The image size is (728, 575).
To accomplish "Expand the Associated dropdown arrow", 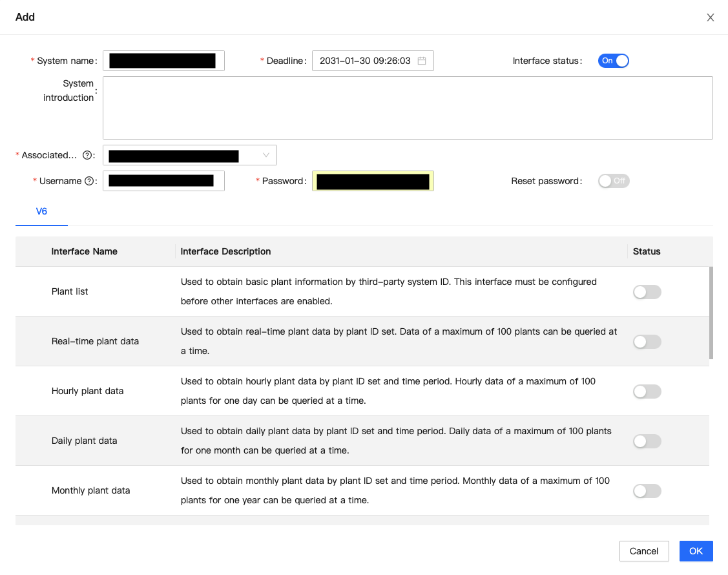I will pos(266,155).
